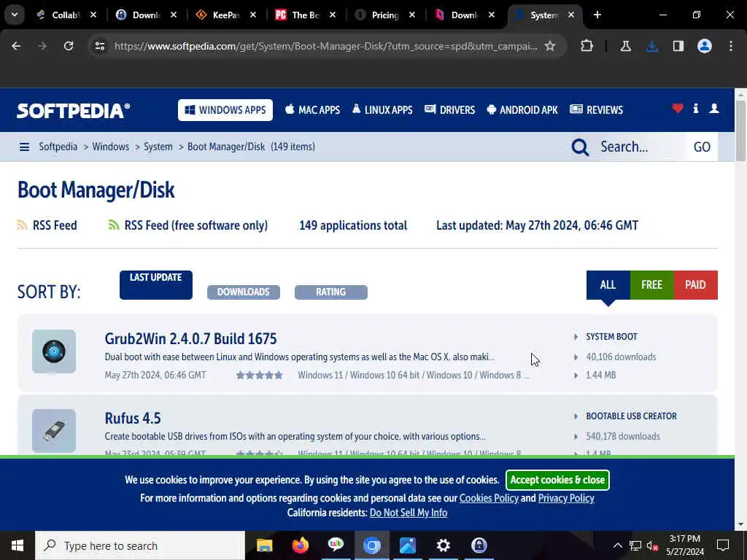Open the orange RSS Feed icon
Image resolution: width=747 pixels, height=560 pixels.
coord(22,225)
